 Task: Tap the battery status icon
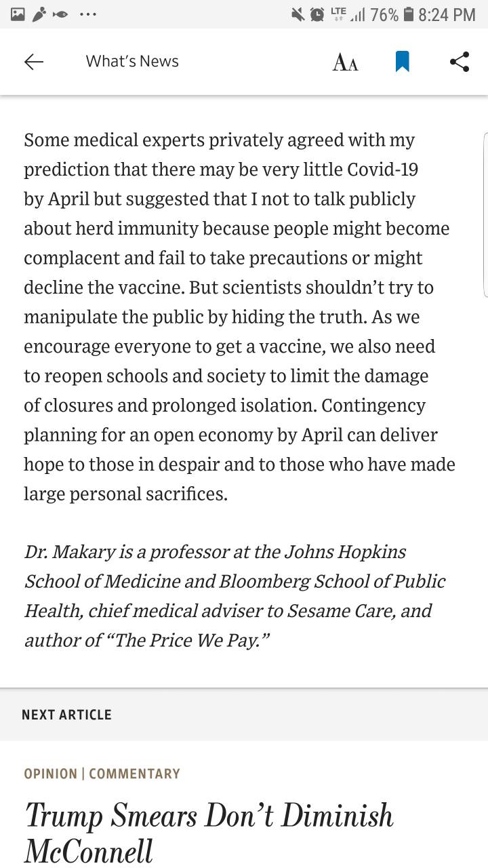coord(408,14)
